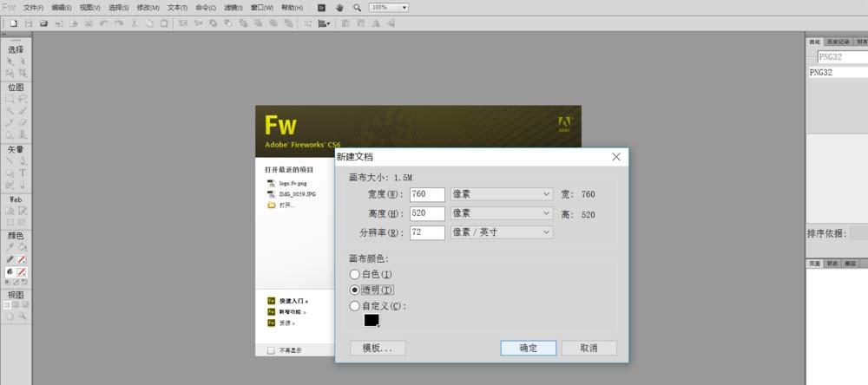868x385 pixels.
Task: Open the 修改 menu
Action: pos(148,8)
